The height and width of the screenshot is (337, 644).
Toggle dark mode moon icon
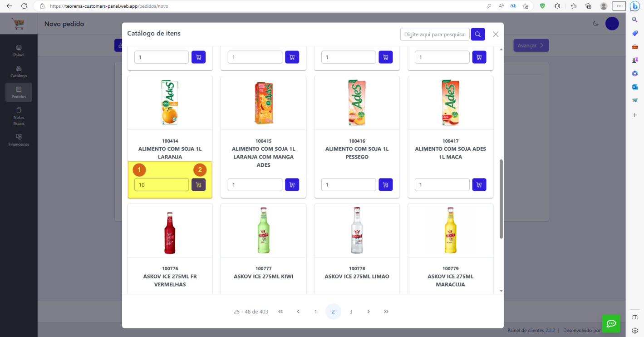pos(595,24)
